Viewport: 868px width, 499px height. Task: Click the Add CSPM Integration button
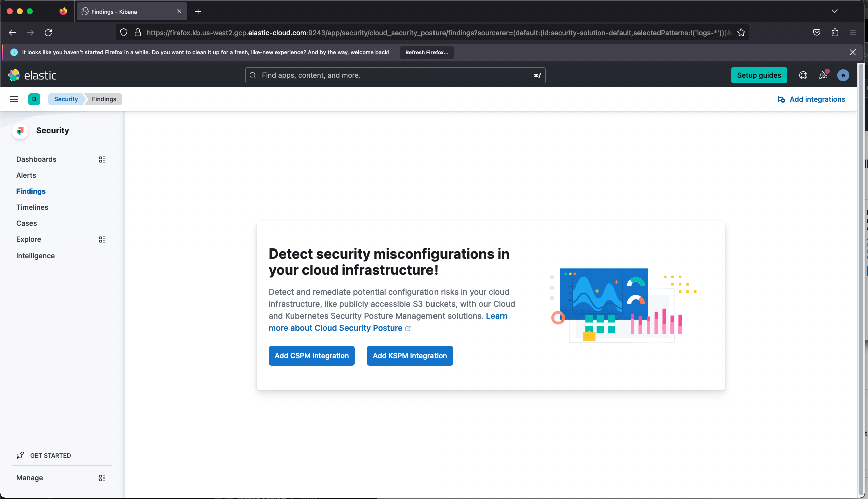tap(311, 356)
